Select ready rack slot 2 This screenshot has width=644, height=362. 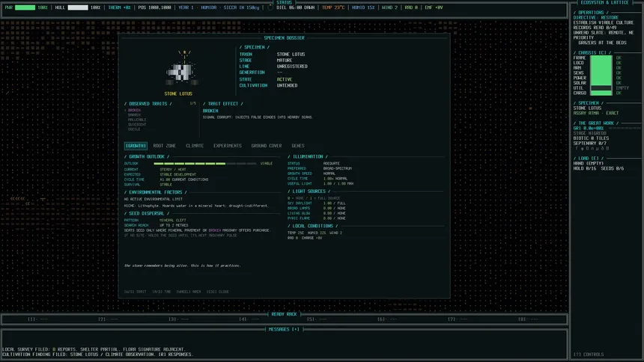pos(109,319)
